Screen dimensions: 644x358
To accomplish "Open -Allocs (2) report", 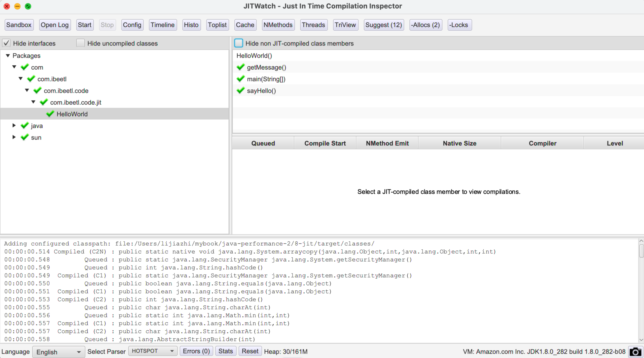I will click(x=426, y=25).
